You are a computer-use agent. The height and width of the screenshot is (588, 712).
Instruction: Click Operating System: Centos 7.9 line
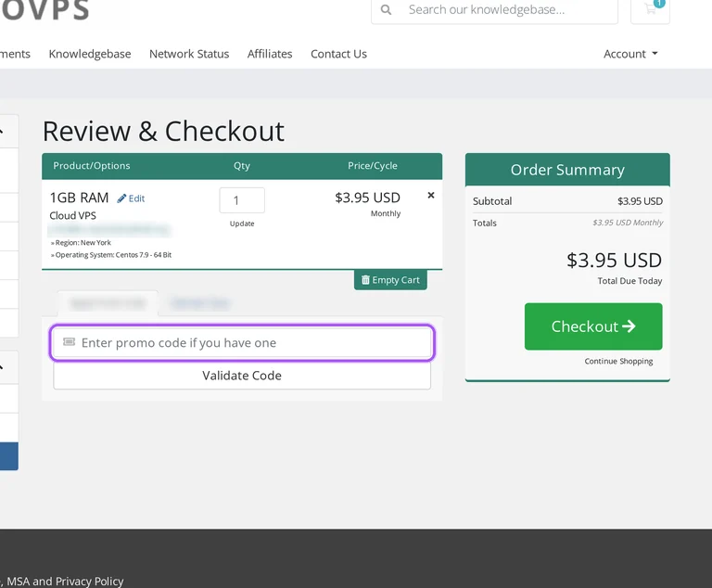coord(111,255)
